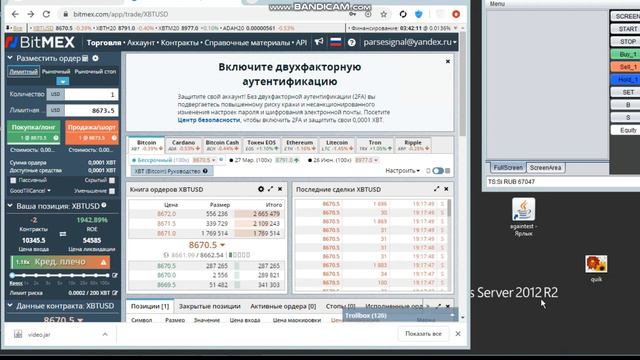640x360 pixels.
Task: Select the Рыночный order type
Action: [x=56, y=71]
